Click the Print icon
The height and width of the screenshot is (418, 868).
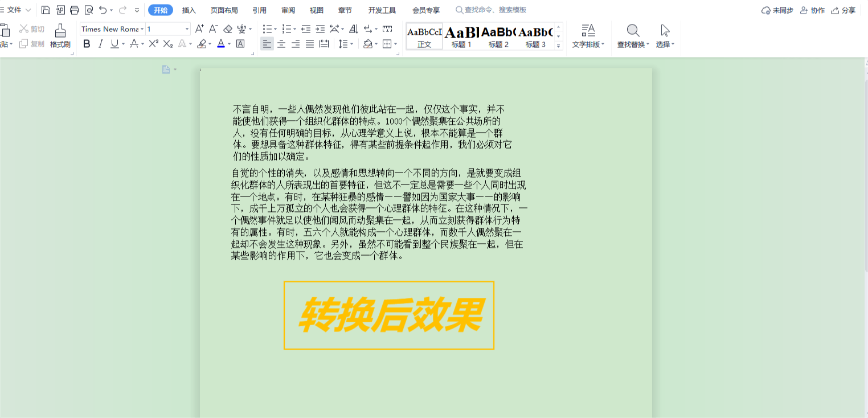click(x=75, y=10)
